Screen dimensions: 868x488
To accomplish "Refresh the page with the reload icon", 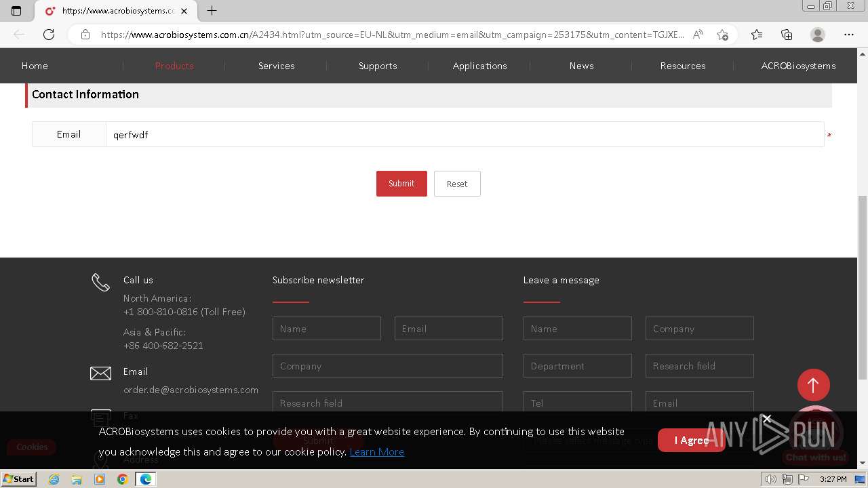I will pos(49,35).
